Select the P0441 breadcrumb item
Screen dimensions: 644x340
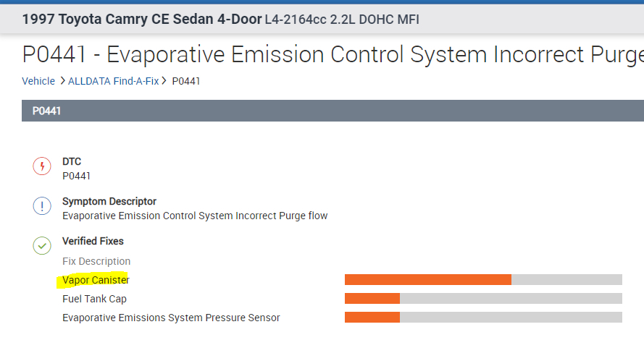coord(185,81)
